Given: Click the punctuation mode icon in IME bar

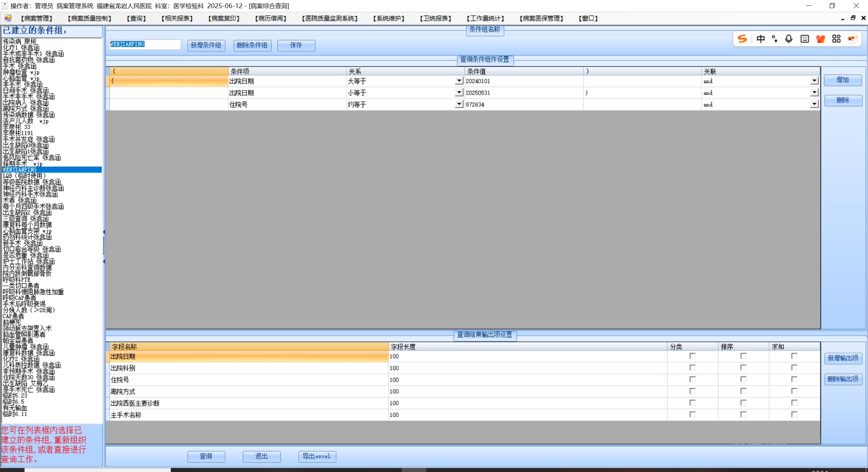Looking at the screenshot, I should click(x=774, y=39).
